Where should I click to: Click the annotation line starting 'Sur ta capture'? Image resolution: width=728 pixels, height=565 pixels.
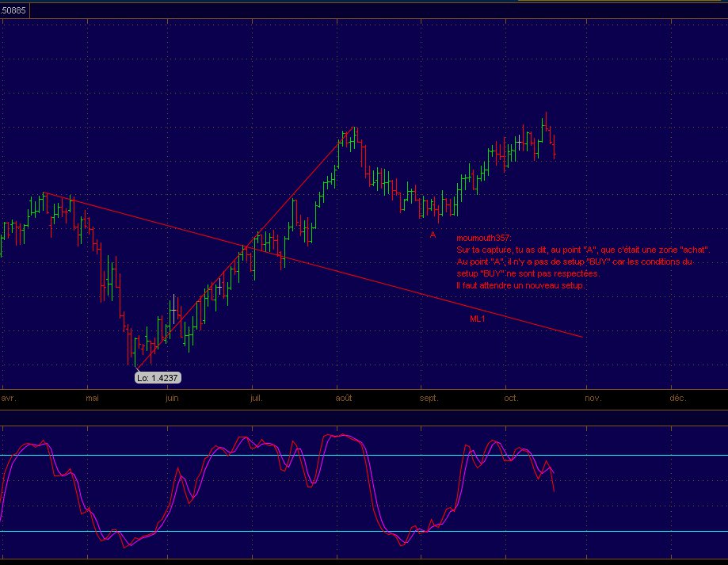583,250
